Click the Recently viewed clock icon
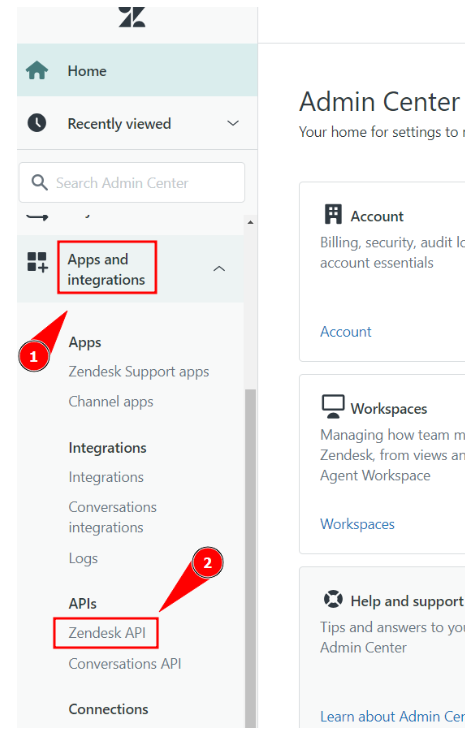This screenshot has height=732, width=465. (x=37, y=123)
